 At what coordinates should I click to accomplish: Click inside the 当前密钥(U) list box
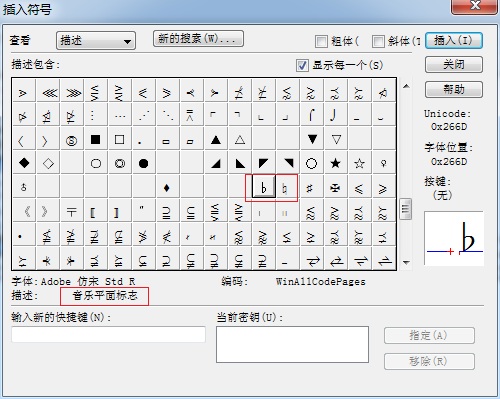(292, 344)
